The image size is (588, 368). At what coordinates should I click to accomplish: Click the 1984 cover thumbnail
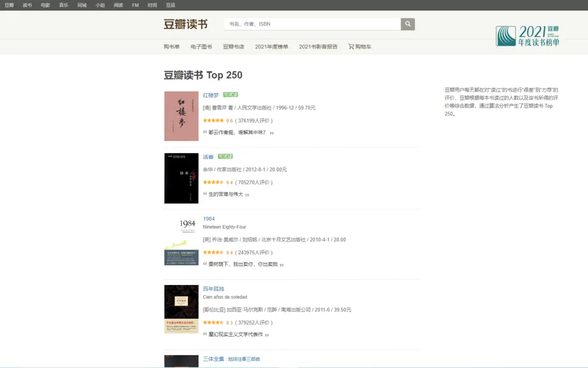[x=182, y=241]
